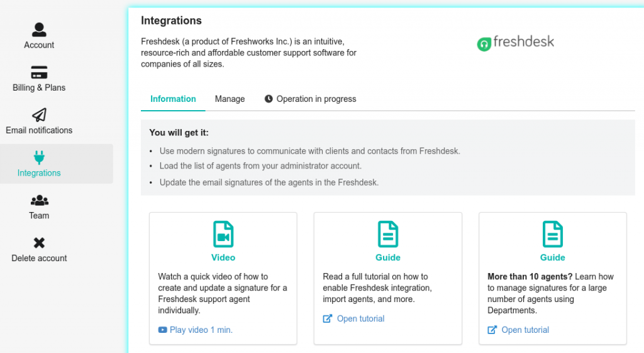Open the Account person icon
The height and width of the screenshot is (353, 644).
tap(39, 30)
